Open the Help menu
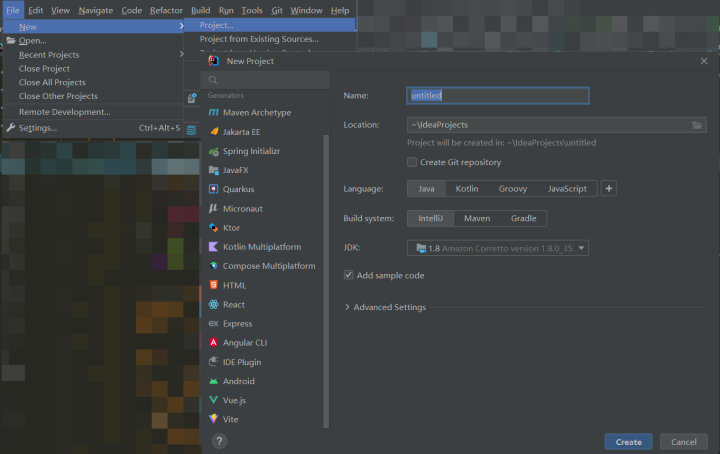 tap(340, 10)
